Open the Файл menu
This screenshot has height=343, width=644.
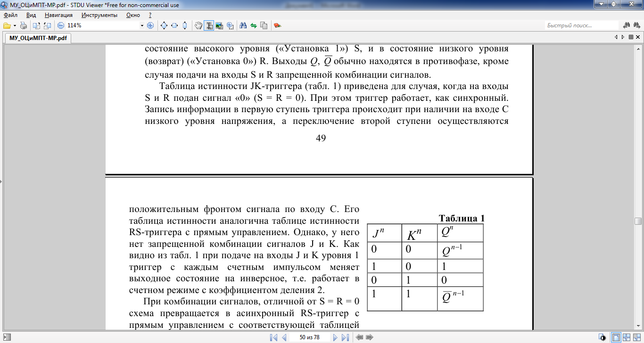[10, 15]
